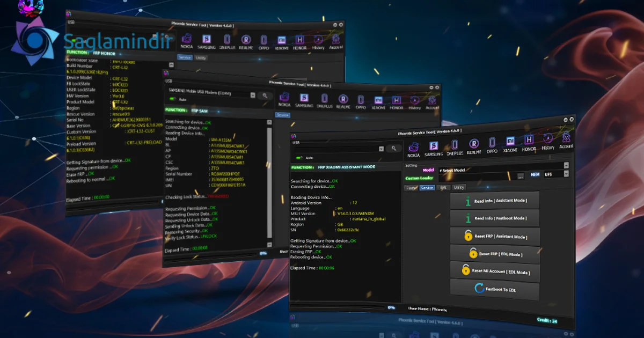
Task: Click Reset FRP [ EDL Mode ] button
Action: 496,254
